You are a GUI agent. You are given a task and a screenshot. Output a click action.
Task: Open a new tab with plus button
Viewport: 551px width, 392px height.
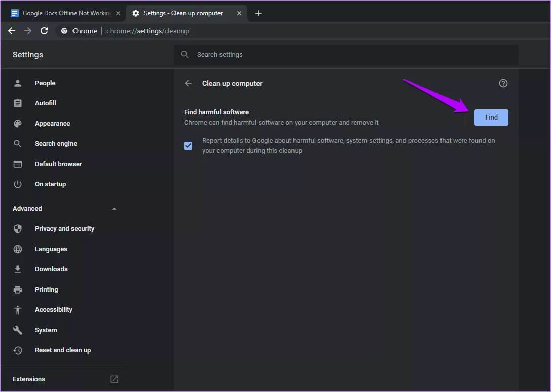[x=259, y=13]
